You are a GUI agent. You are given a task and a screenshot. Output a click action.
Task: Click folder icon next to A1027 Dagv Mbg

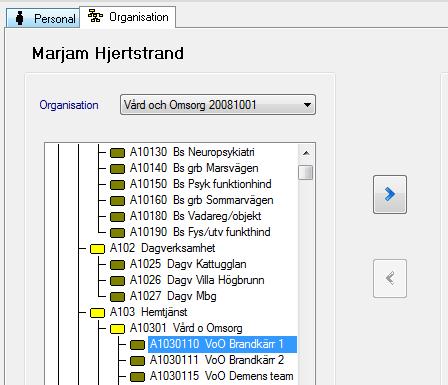tap(117, 297)
